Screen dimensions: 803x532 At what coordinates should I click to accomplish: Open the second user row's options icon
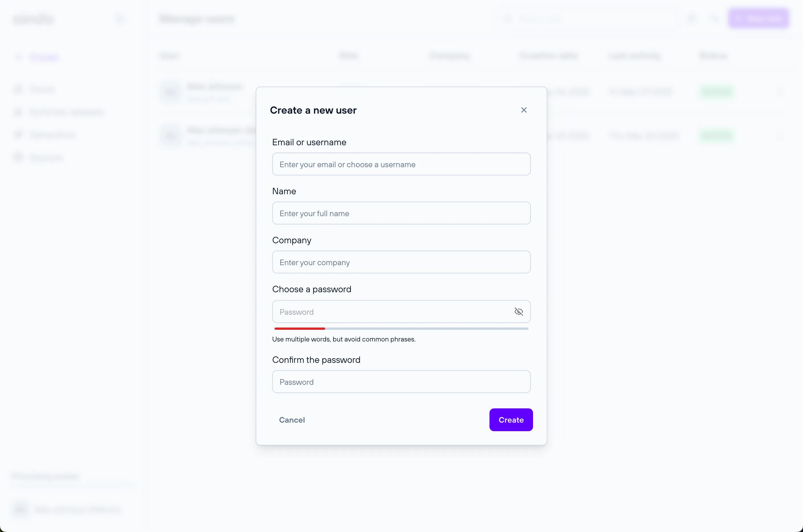tap(780, 136)
